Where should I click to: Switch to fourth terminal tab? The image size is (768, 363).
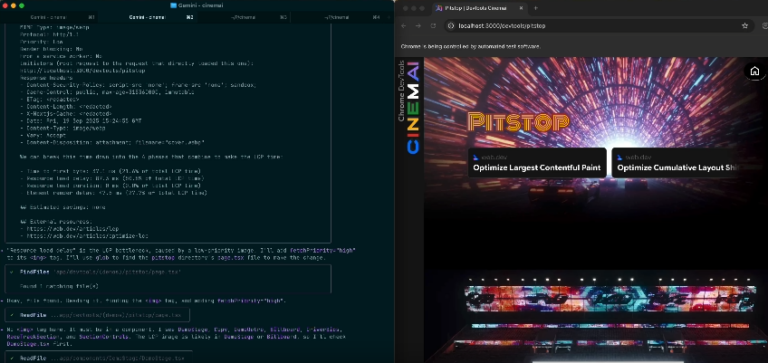point(337,17)
